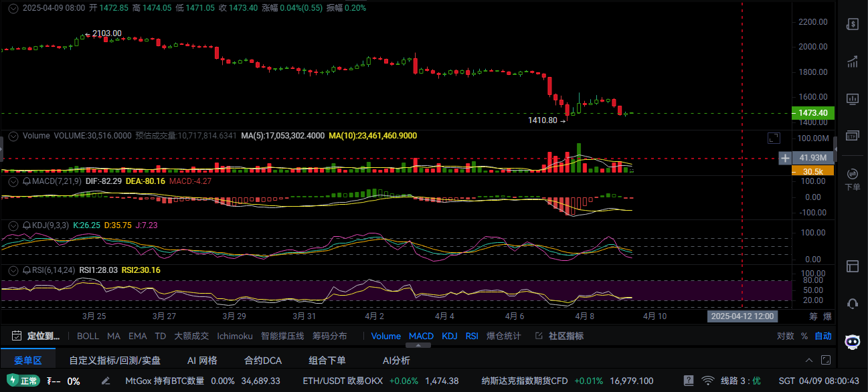Maximize the Volume panel with expand icon
This screenshot has width=868, height=392.
pos(773,138)
